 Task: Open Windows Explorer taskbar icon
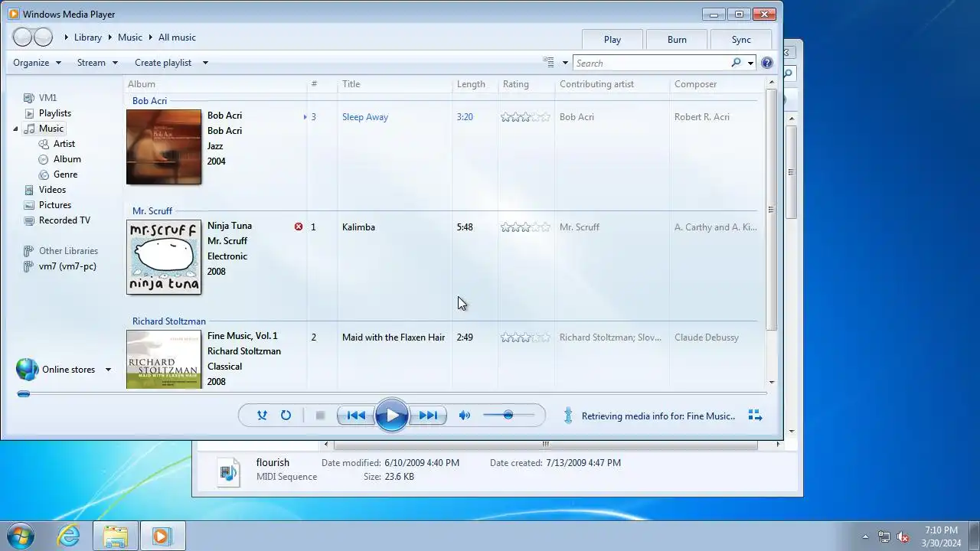[x=116, y=536]
